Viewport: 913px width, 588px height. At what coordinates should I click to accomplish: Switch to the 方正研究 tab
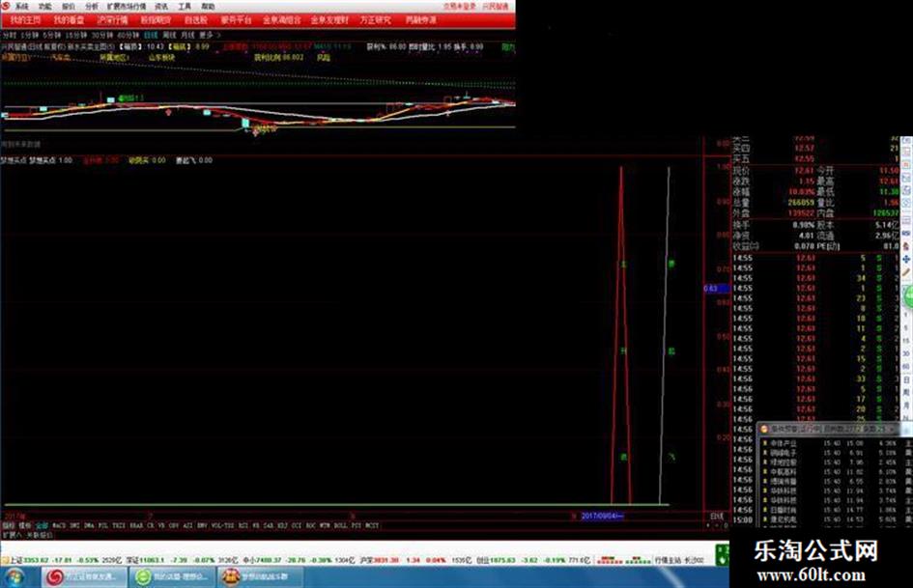pyautogui.click(x=376, y=20)
